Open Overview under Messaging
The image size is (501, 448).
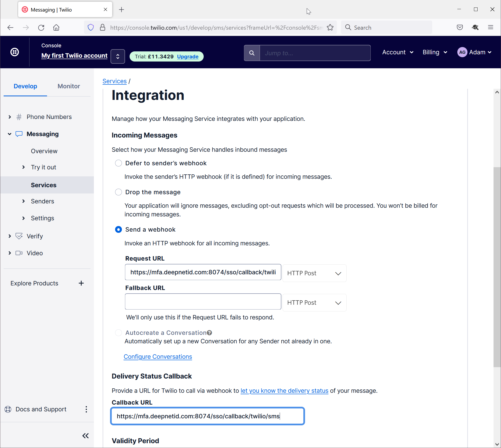44,151
